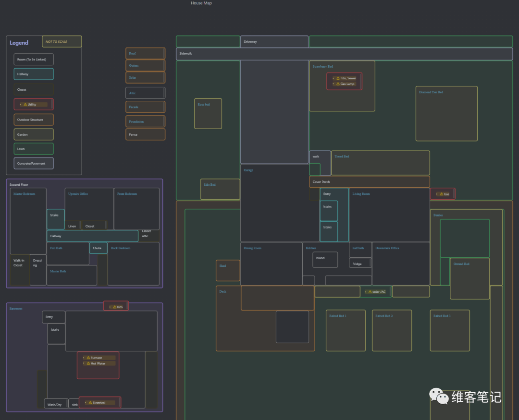
Task: Open the Raised Bed 3 link
Action: (x=442, y=316)
